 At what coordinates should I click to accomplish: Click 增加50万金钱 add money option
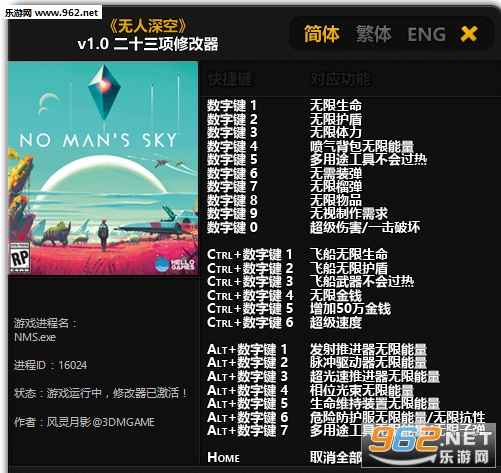(x=350, y=309)
